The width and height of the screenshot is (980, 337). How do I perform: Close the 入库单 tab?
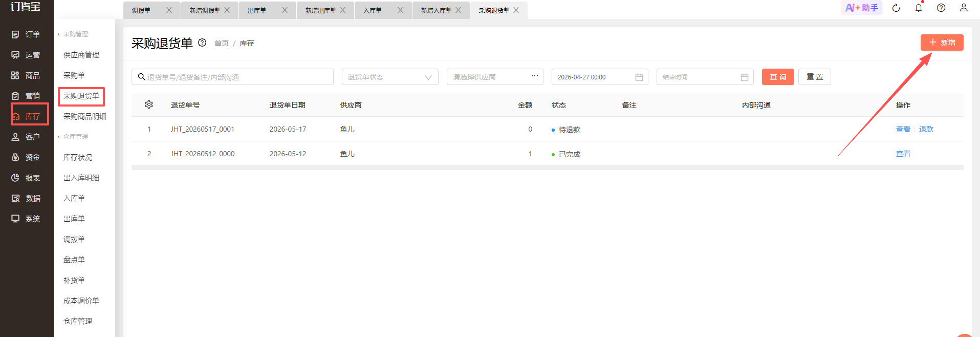pyautogui.click(x=400, y=10)
